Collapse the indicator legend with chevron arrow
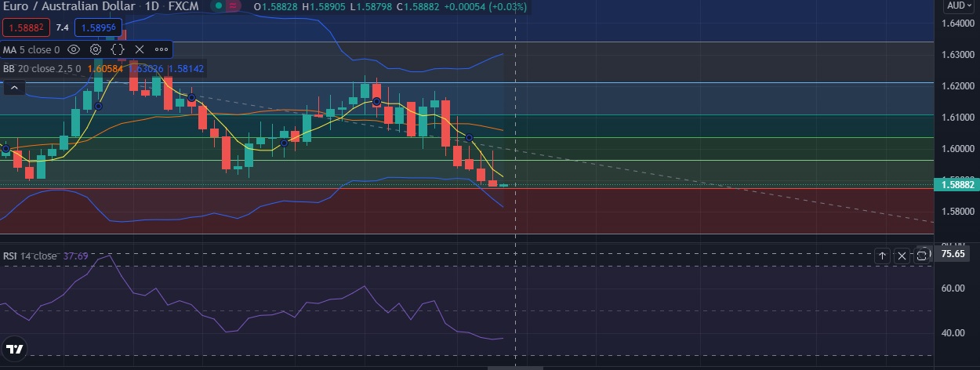Viewport: 980px width, 370px height. point(14,88)
